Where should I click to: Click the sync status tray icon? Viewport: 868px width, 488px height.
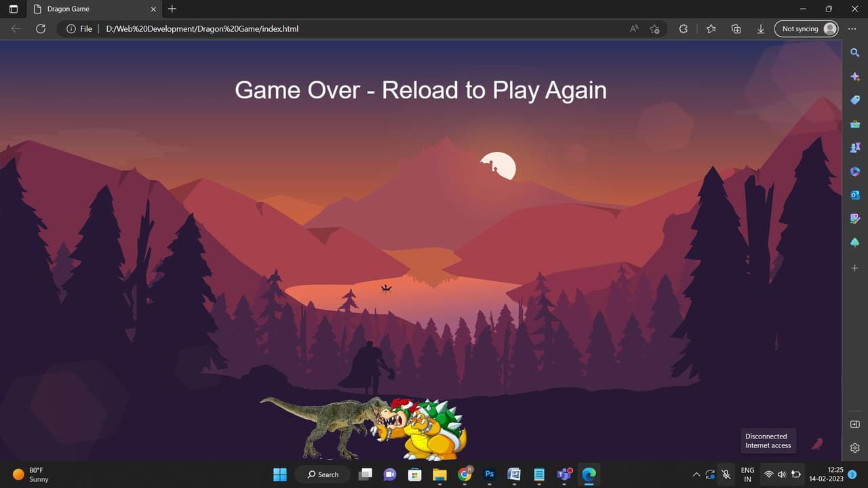point(710,474)
